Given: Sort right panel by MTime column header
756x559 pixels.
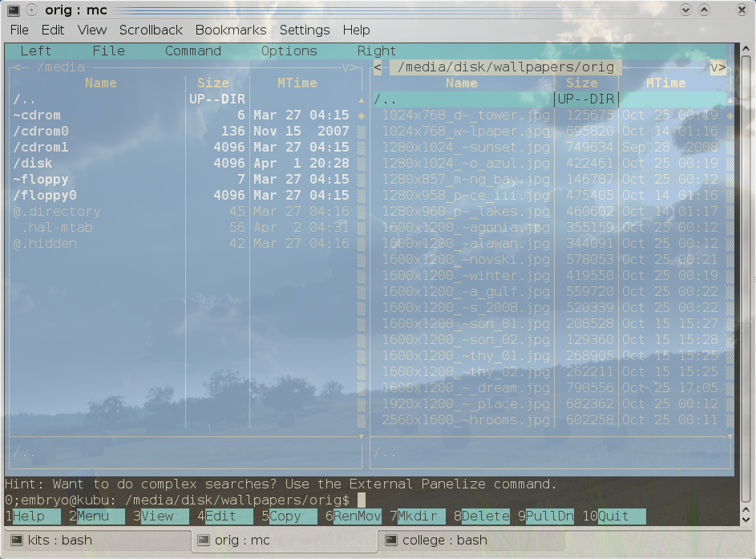Looking at the screenshot, I should tap(666, 83).
